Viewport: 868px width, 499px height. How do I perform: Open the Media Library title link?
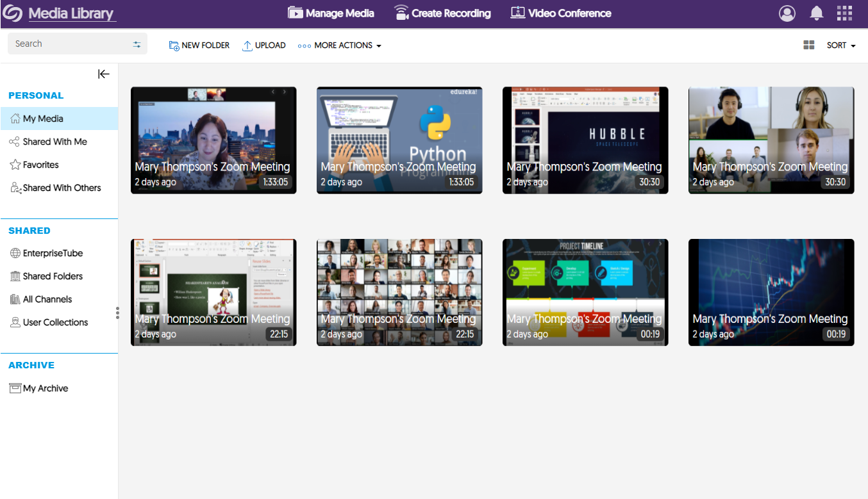click(71, 13)
